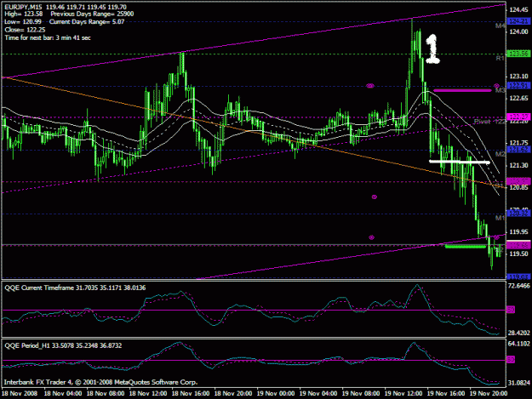Select the R1 level label
The image size is (532, 399).
click(501, 59)
